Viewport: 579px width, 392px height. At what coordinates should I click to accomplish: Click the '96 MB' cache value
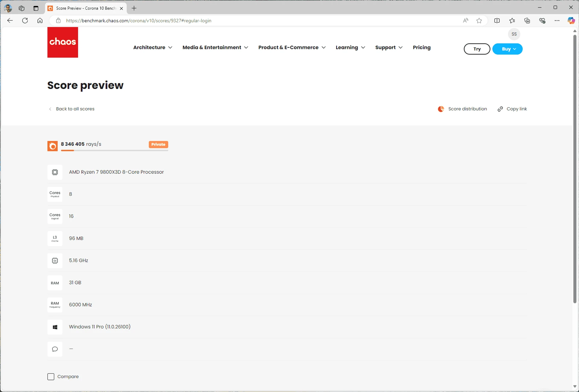click(x=76, y=238)
